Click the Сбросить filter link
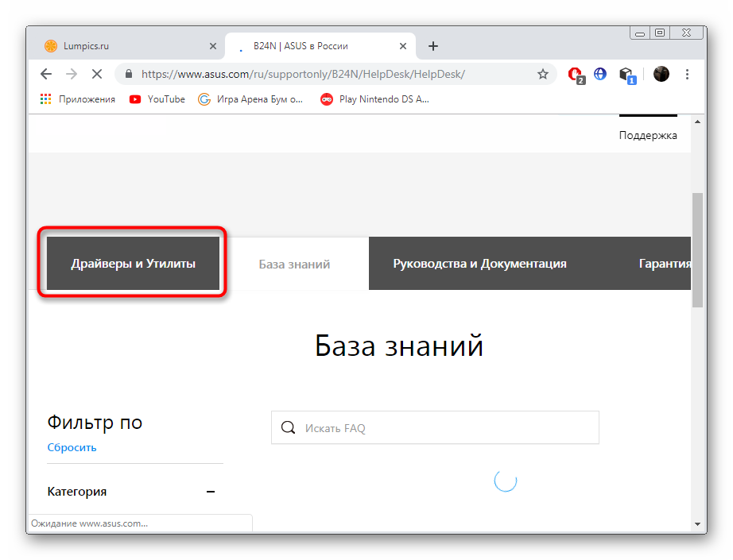The height and width of the screenshot is (560, 733). coord(72,447)
